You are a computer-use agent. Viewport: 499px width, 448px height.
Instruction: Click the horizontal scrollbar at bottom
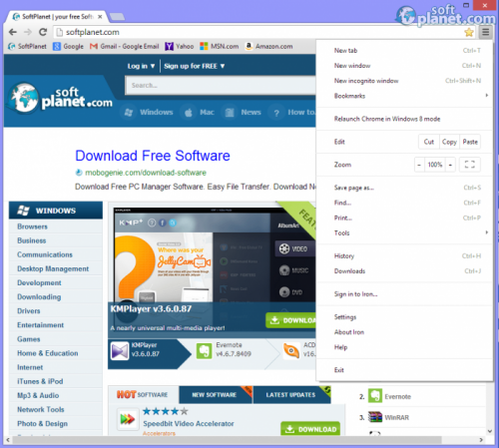point(227,440)
